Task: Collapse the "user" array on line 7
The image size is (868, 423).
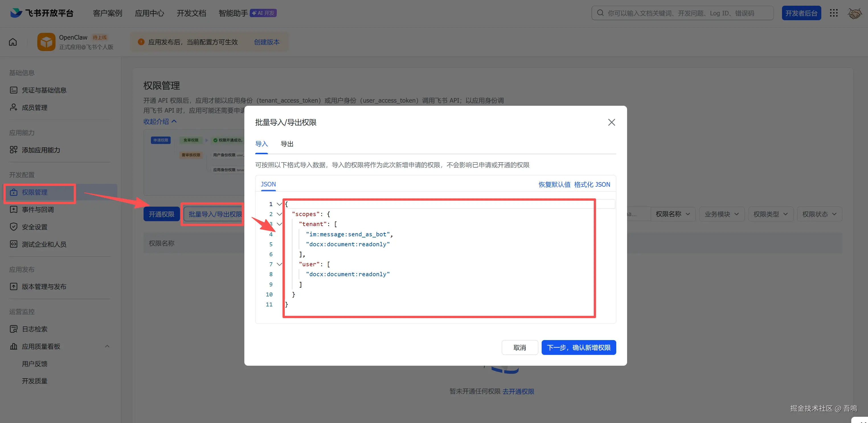Action: (279, 264)
